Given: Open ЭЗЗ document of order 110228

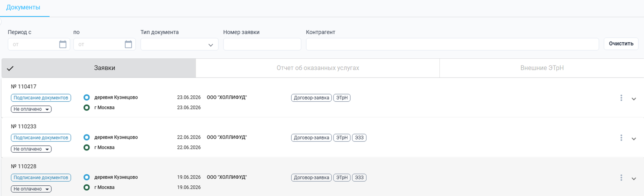Looking at the screenshot, I should 359,178.
